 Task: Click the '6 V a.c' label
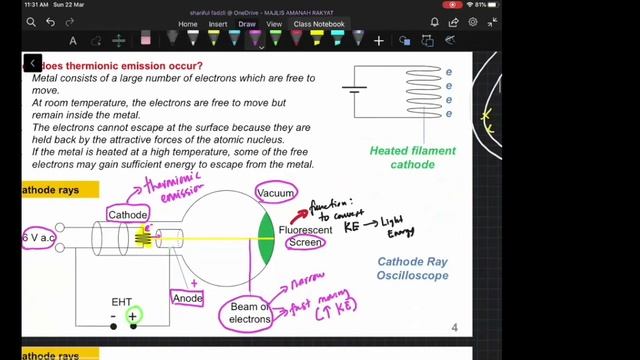click(38, 238)
